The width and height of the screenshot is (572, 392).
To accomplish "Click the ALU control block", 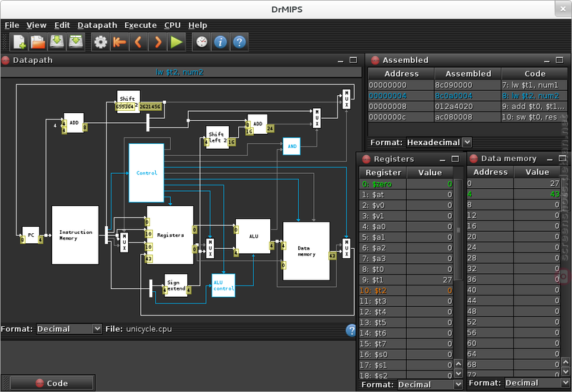I will [x=223, y=285].
